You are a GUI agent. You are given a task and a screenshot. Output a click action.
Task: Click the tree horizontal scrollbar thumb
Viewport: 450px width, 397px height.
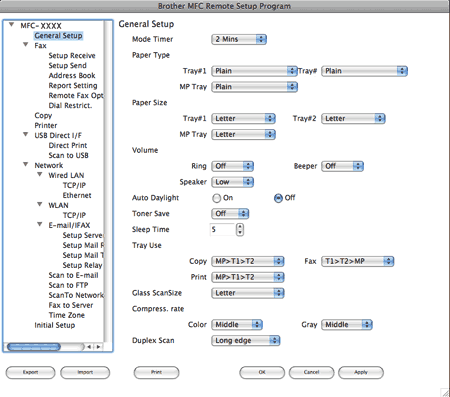pos(34,347)
